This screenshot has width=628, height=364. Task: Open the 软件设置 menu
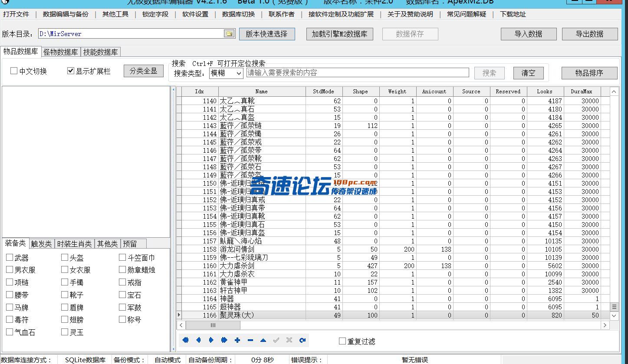point(195,14)
